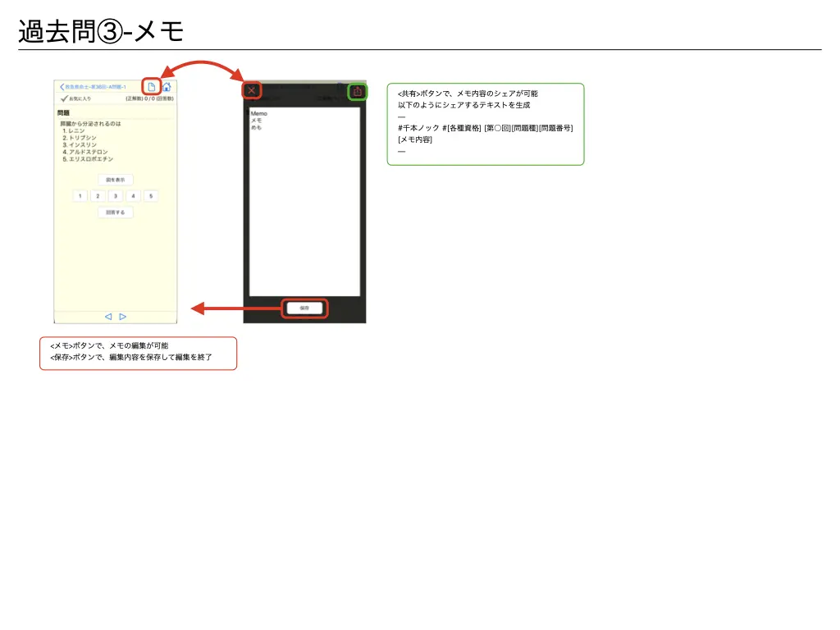840x630 pixels.
Task: Choose answer button 3
Action: [x=115, y=196]
